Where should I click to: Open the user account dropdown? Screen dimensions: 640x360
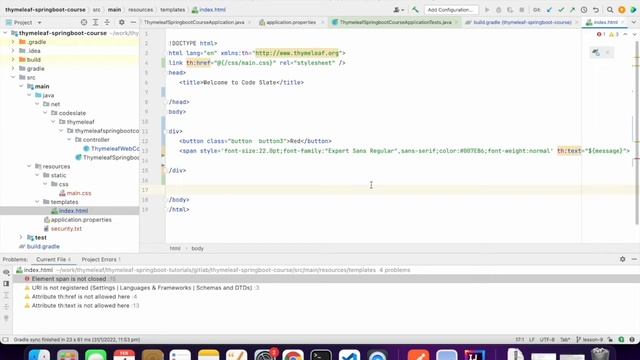pos(398,10)
